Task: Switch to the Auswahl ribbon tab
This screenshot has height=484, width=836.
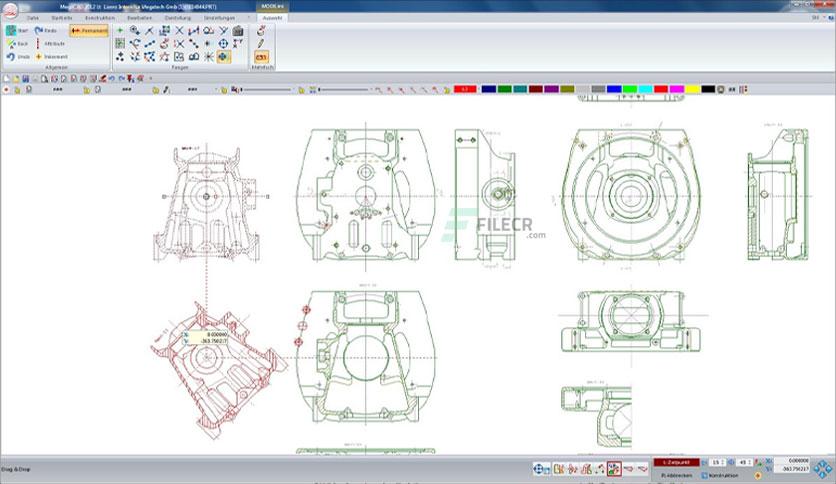Action: (272, 18)
